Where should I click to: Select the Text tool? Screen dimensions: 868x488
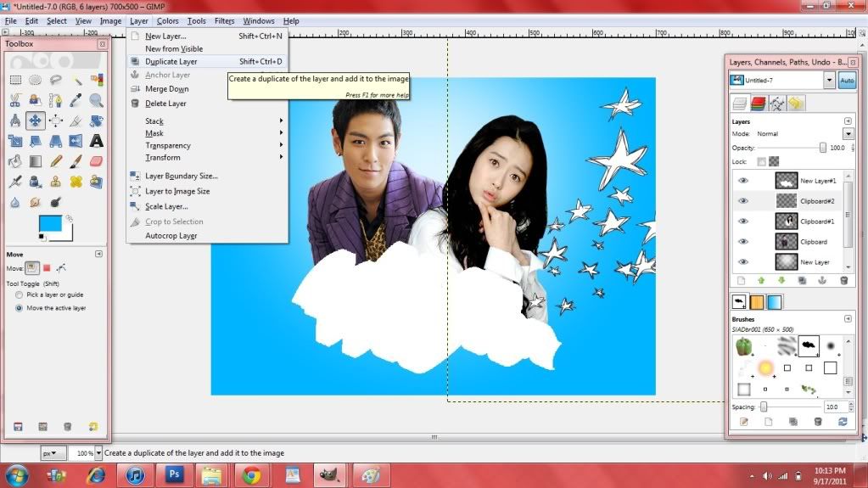97,141
